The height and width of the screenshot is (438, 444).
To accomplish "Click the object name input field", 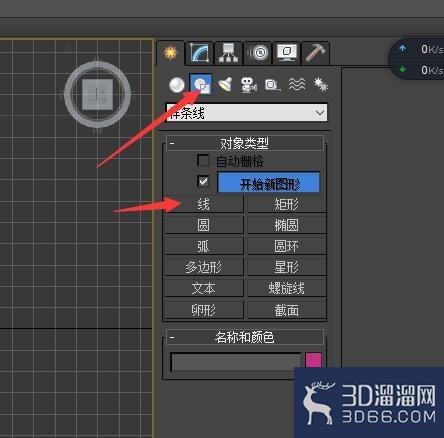I will tap(236, 362).
